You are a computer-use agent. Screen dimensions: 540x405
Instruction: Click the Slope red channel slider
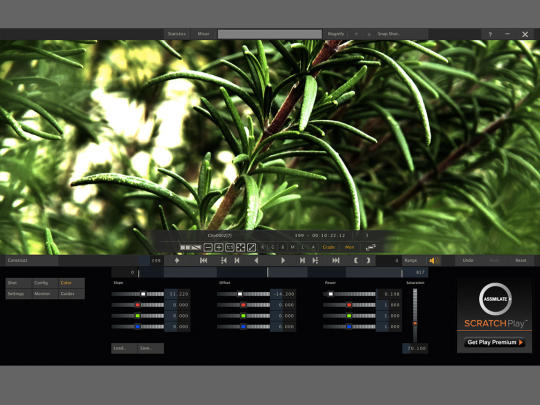tap(138, 305)
